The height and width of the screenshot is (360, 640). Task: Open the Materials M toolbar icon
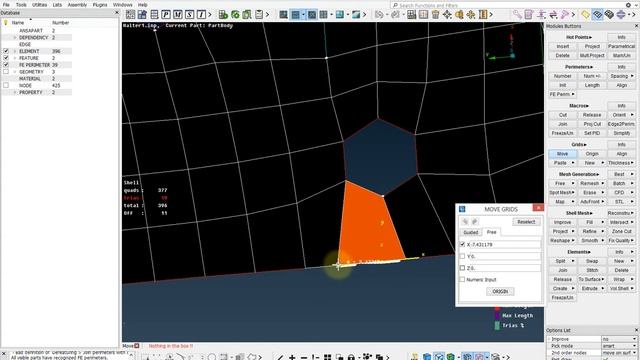[x=178, y=15]
